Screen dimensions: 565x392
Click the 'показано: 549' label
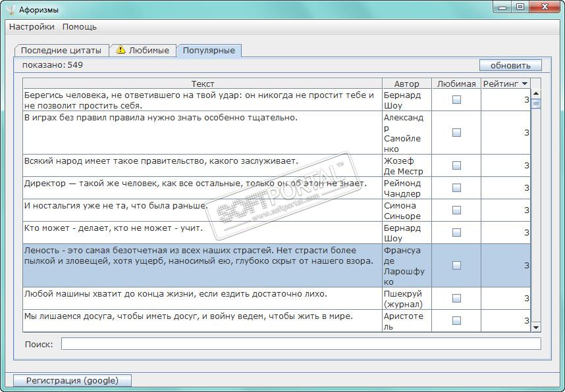[x=53, y=65]
